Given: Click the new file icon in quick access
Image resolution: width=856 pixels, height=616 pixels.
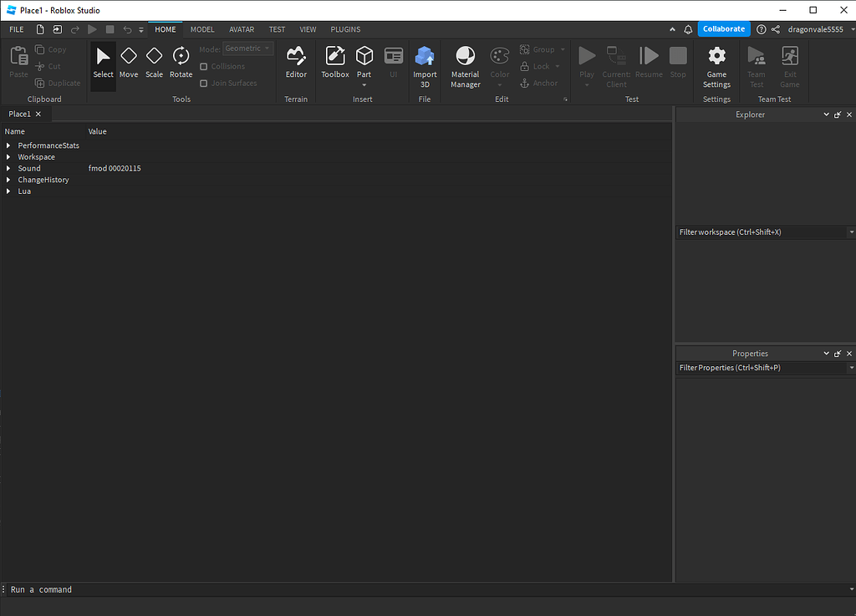Looking at the screenshot, I should (x=40, y=29).
